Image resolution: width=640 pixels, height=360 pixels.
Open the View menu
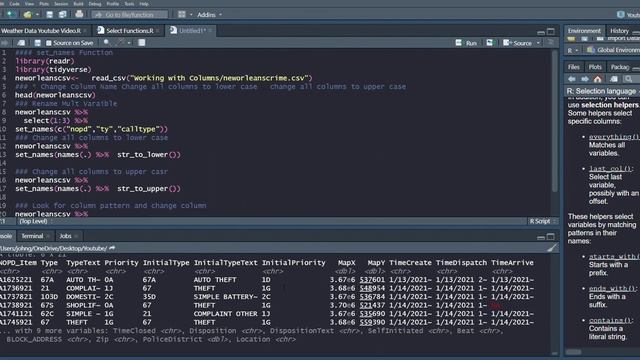(x=29, y=4)
